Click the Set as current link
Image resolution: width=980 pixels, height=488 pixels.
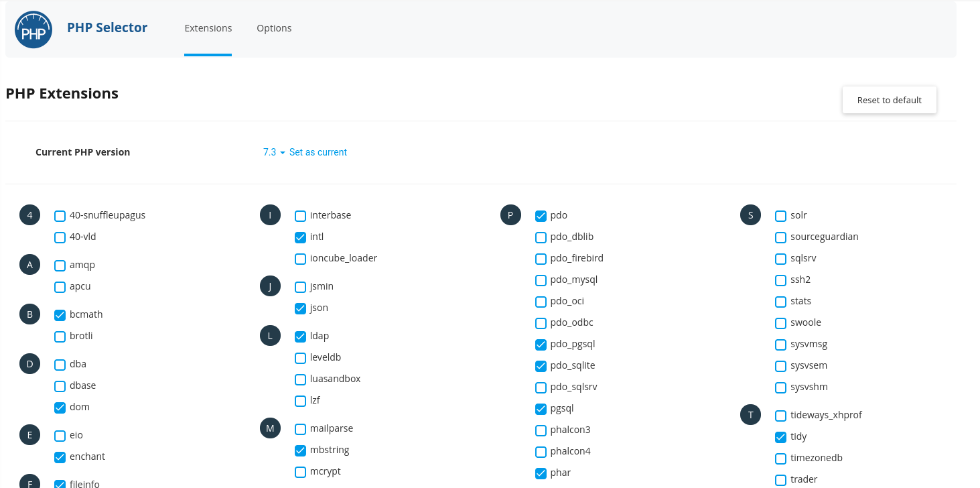318,152
